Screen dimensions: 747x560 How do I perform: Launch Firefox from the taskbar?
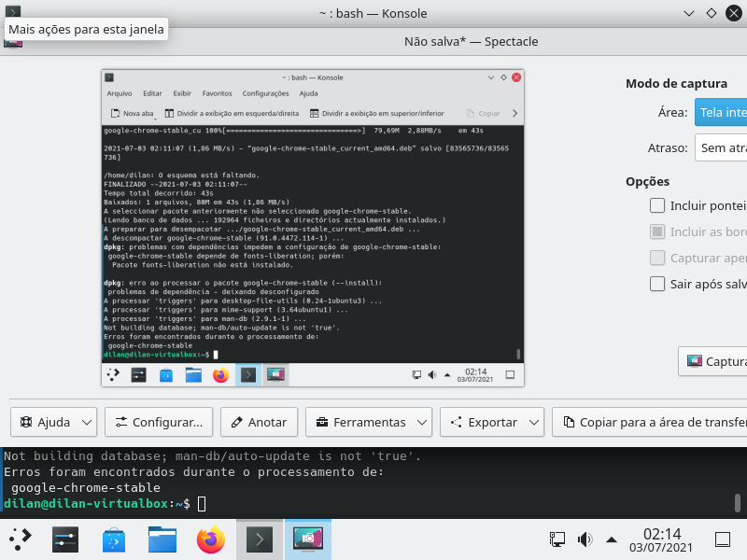(x=211, y=539)
